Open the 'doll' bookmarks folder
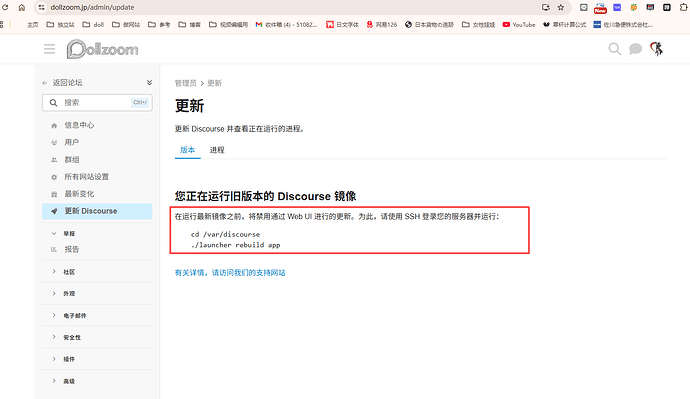This screenshot has width=690, height=399. click(x=93, y=25)
